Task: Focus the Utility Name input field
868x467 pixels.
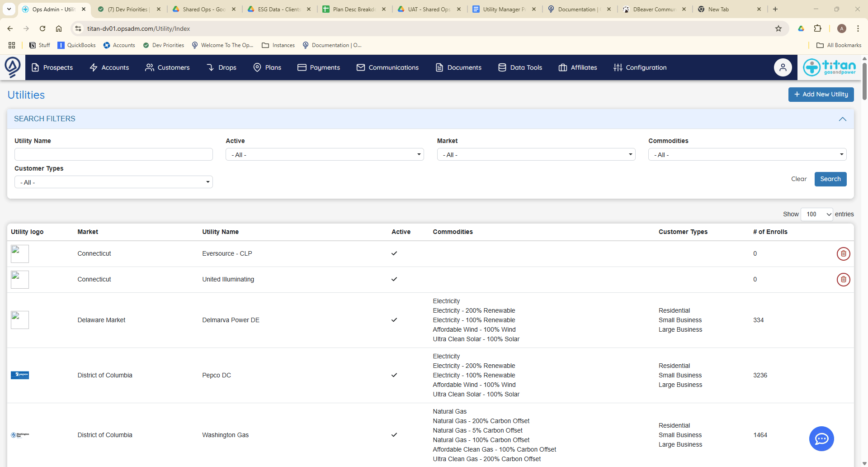Action: [x=113, y=155]
